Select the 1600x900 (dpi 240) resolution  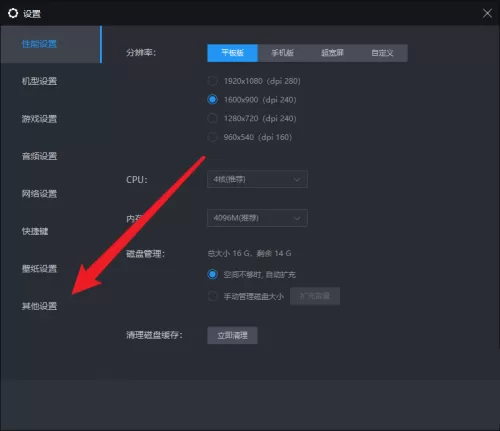pos(252,100)
